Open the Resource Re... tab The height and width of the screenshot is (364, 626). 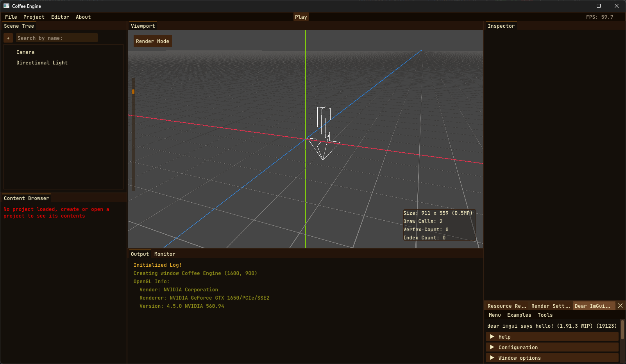point(507,306)
